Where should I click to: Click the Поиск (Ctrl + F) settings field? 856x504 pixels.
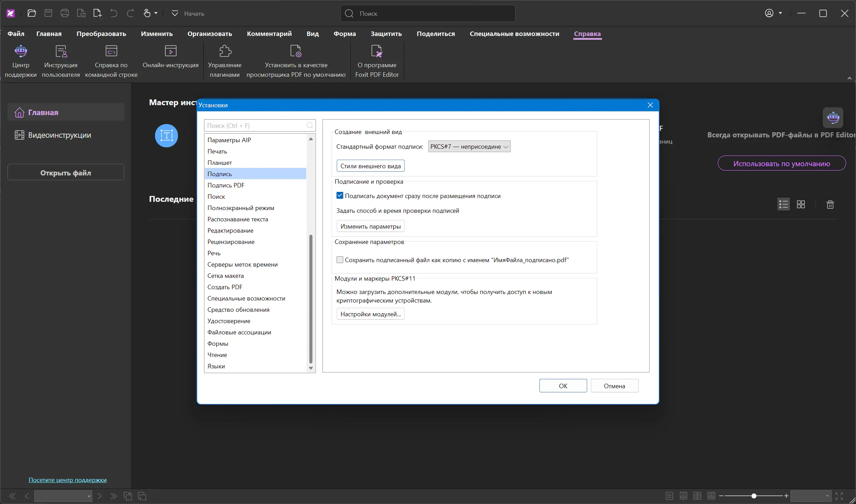(x=255, y=126)
